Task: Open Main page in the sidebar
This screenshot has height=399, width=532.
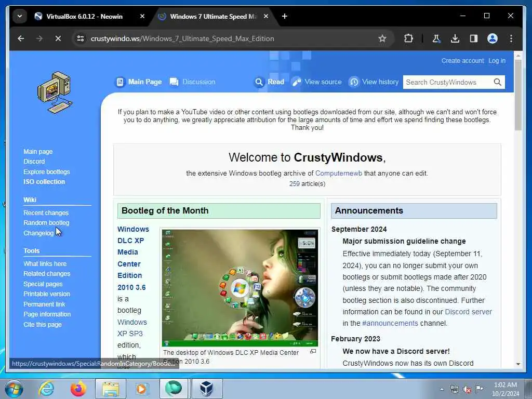Action: (x=38, y=152)
